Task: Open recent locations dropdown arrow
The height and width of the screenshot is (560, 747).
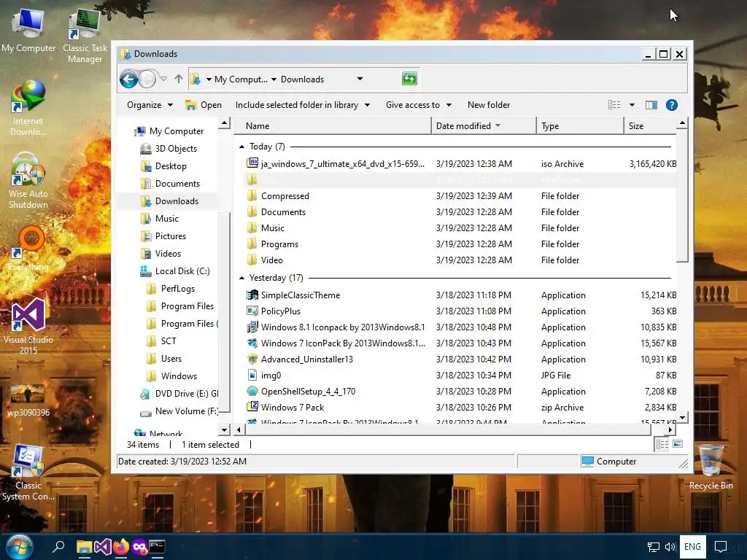Action: click(163, 79)
